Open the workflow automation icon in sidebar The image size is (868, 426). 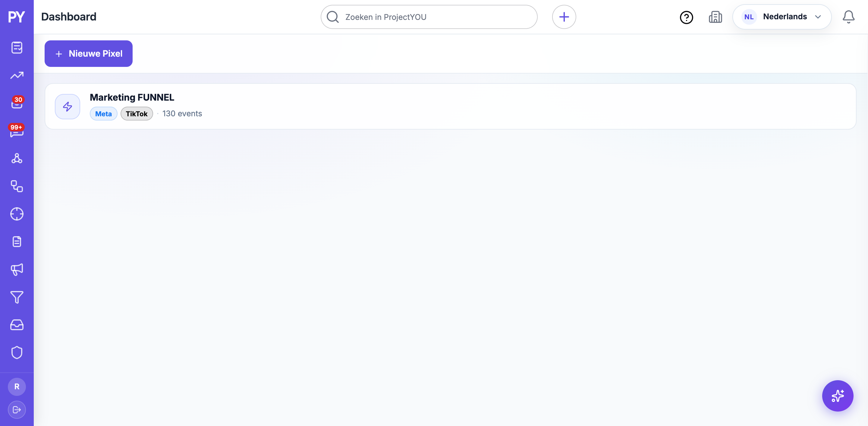[17, 186]
